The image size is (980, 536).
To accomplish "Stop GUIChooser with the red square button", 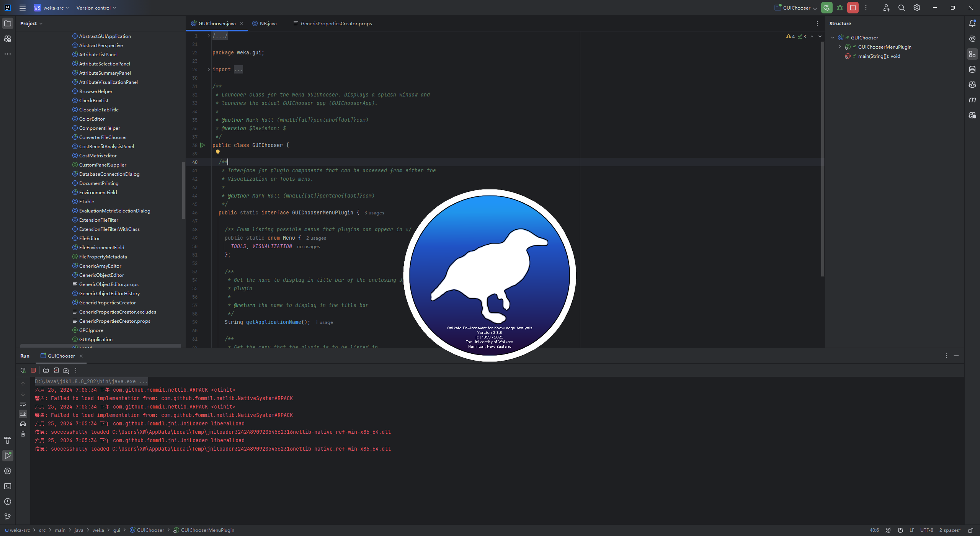I will click(x=853, y=8).
